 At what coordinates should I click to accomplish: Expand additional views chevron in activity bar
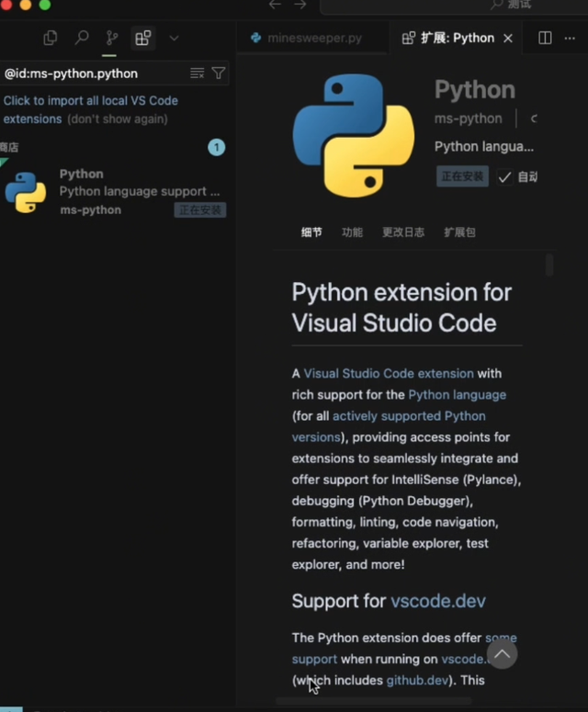tap(174, 38)
